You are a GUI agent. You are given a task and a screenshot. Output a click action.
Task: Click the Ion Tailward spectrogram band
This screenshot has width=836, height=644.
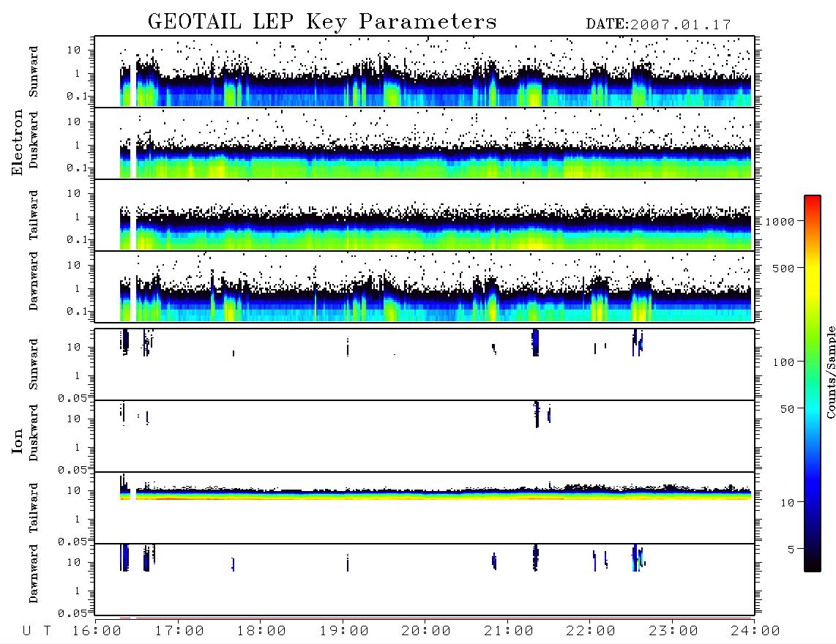[436, 493]
